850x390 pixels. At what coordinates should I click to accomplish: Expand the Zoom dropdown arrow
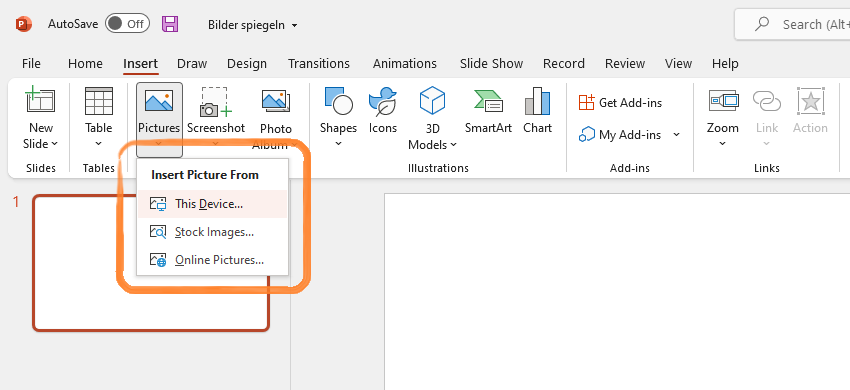[723, 144]
